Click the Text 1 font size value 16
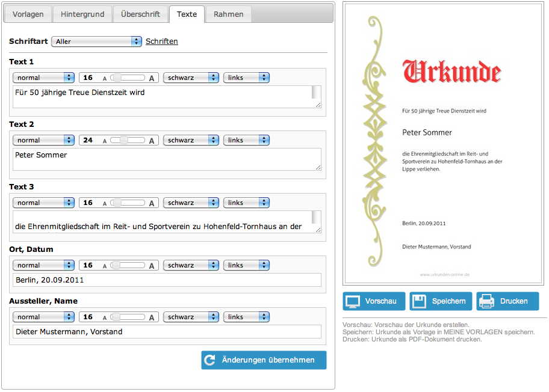This screenshot has height=392, width=549. click(88, 78)
